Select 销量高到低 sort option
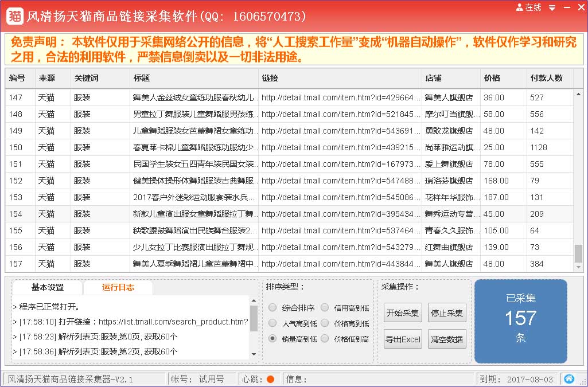 tap(272, 339)
